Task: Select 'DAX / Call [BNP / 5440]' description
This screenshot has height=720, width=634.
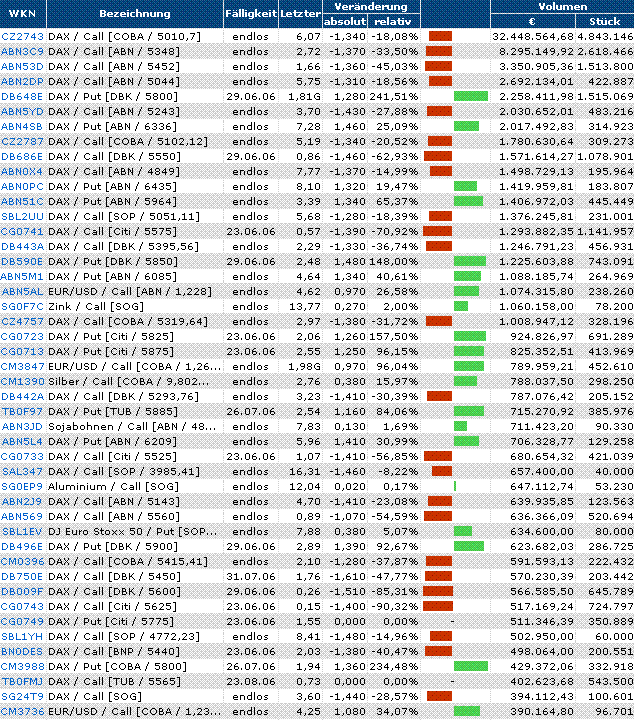Action: (x=114, y=651)
